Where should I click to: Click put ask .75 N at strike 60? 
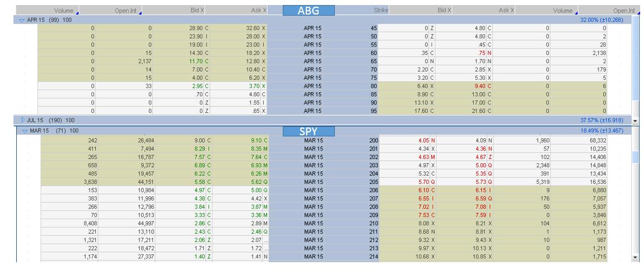tap(485, 53)
